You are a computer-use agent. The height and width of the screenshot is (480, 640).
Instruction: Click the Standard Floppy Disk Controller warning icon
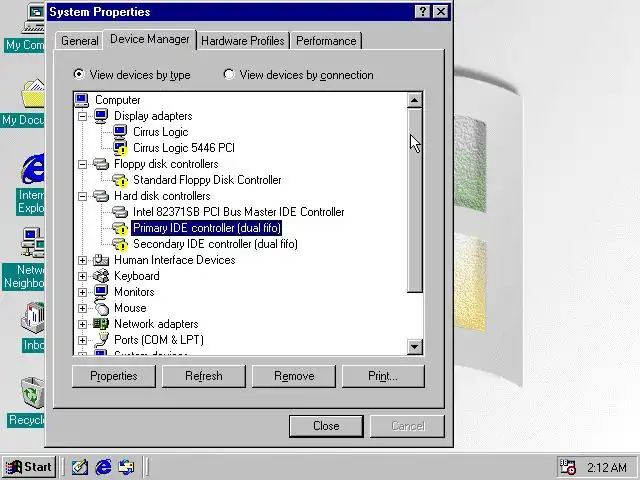(x=120, y=180)
